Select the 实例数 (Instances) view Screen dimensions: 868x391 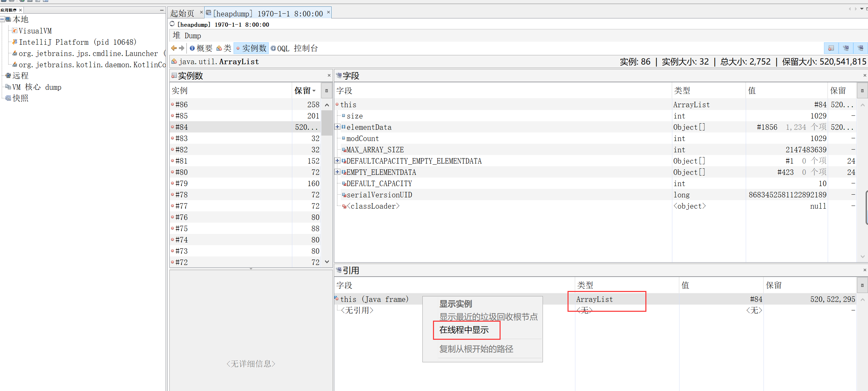[251, 48]
